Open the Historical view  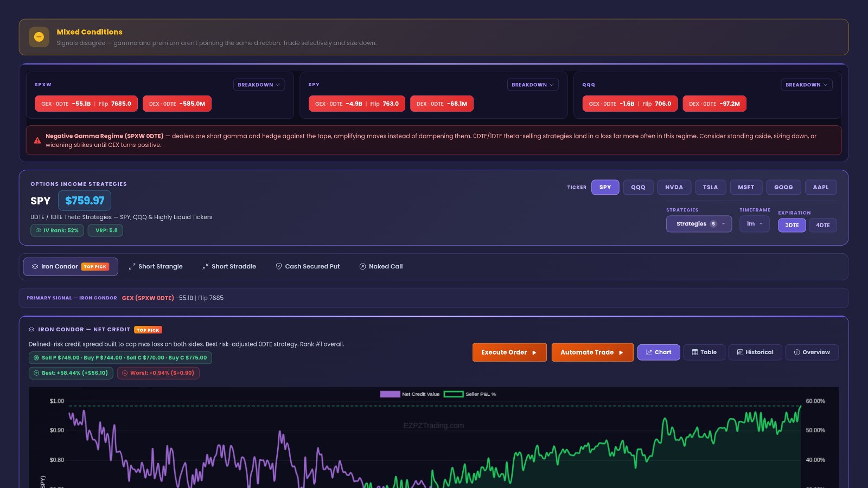[755, 352]
